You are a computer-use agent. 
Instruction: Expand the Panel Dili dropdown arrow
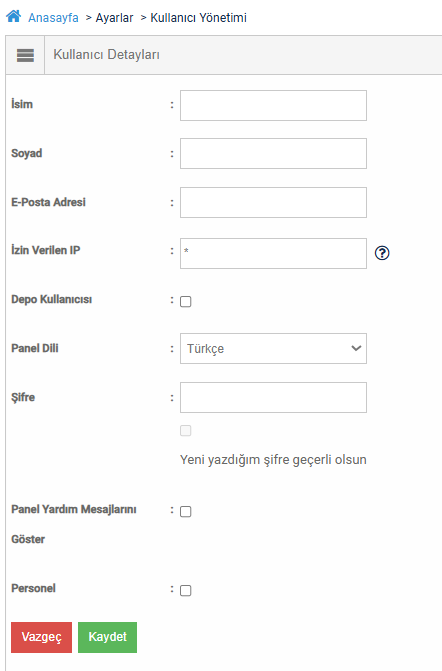[x=356, y=348]
